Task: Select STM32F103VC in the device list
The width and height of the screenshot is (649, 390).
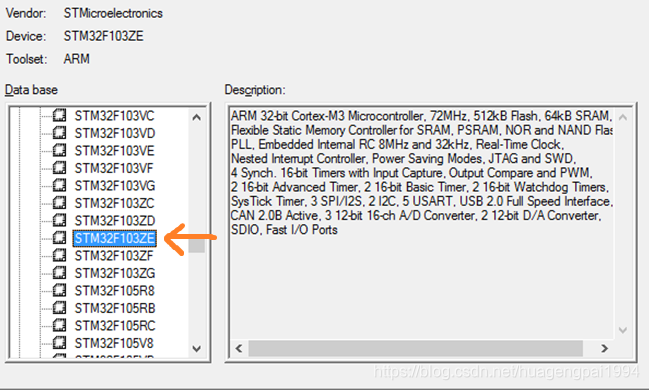Action: click(114, 116)
